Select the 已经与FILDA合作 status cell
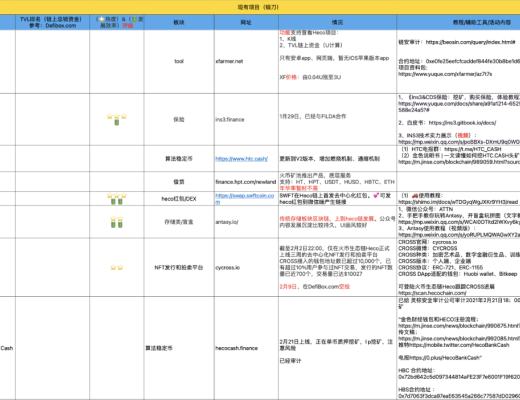The height and width of the screenshot is (400, 520). 337,119
